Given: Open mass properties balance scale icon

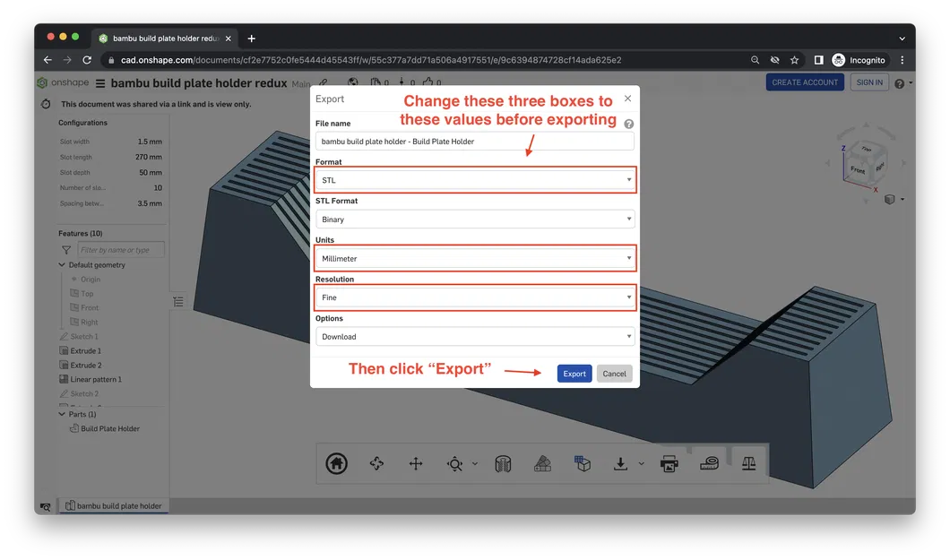Looking at the screenshot, I should tap(749, 464).
